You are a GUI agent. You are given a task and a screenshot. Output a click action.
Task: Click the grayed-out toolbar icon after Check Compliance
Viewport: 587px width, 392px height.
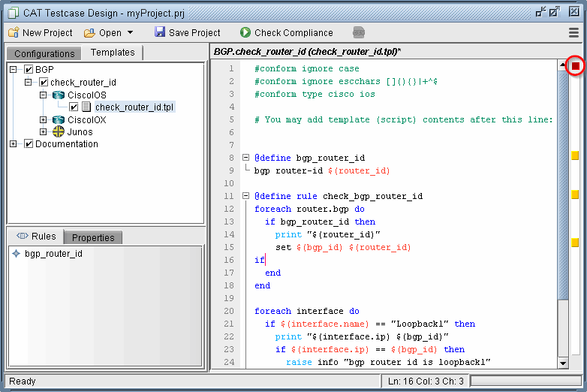[x=359, y=32]
